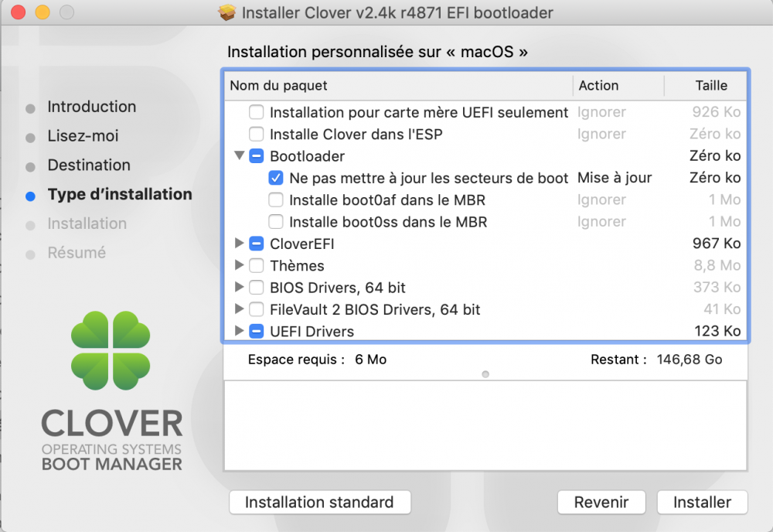Screen dimensions: 773x532
Task: Enable 'Installe boot0af dans le MBR'
Action: [276, 199]
